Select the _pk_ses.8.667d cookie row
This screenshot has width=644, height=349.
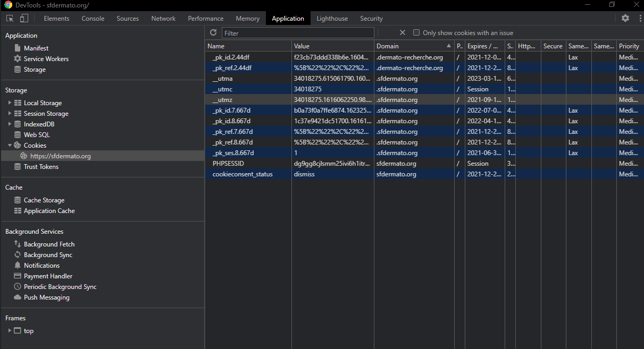424,153
